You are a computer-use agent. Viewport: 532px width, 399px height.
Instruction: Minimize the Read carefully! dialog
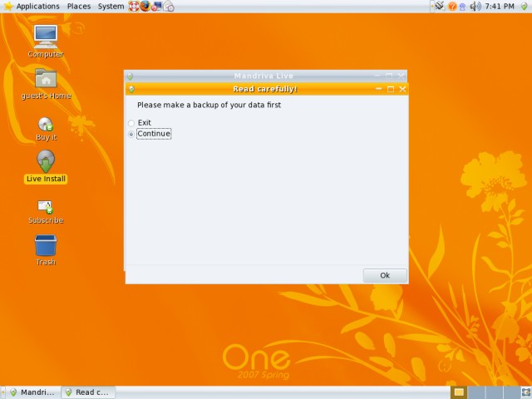pos(379,89)
